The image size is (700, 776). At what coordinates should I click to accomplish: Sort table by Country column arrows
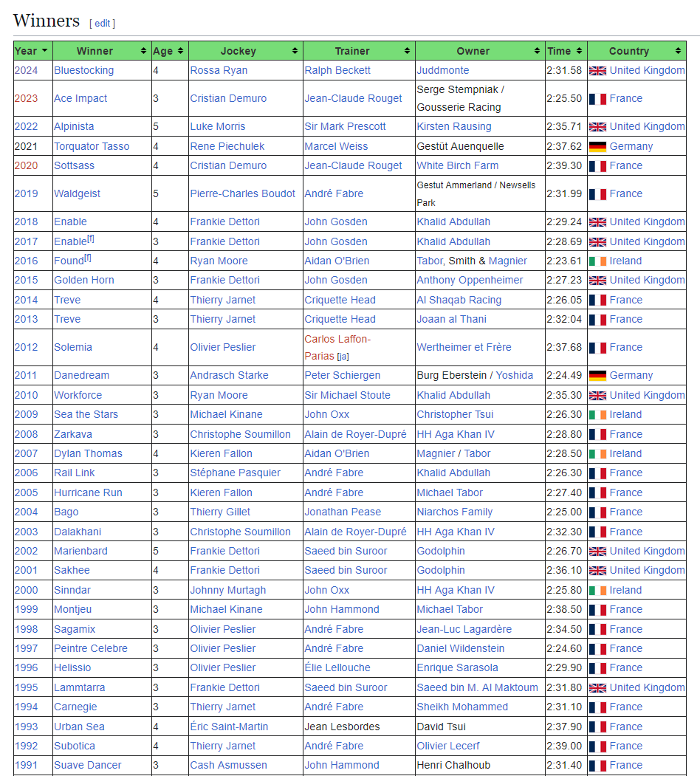click(x=679, y=51)
